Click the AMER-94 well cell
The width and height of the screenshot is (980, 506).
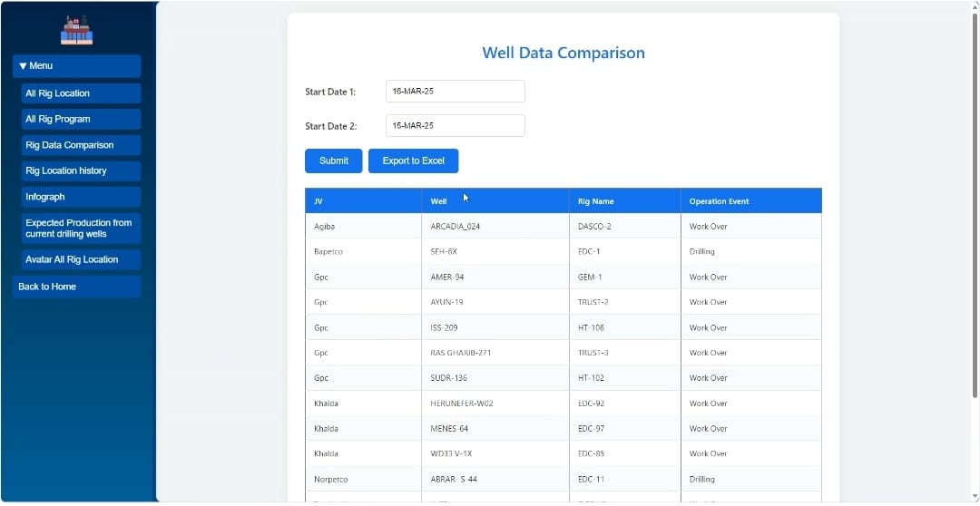click(495, 277)
